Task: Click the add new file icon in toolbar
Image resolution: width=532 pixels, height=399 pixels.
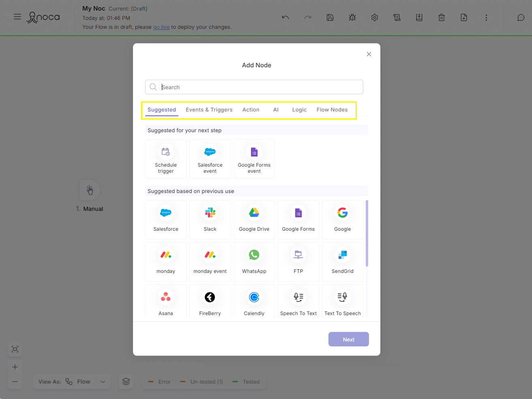Action: pyautogui.click(x=464, y=17)
